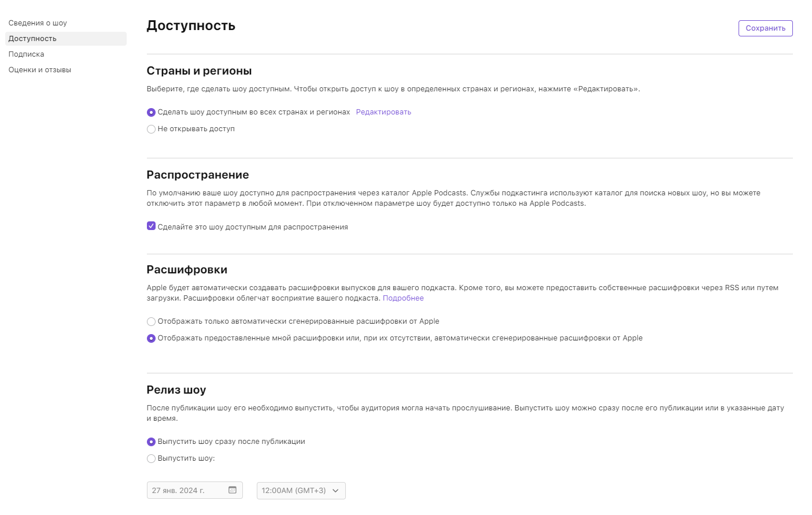This screenshot has width=812, height=515.
Task: Click the calendar icon in date field
Action: [x=232, y=490]
